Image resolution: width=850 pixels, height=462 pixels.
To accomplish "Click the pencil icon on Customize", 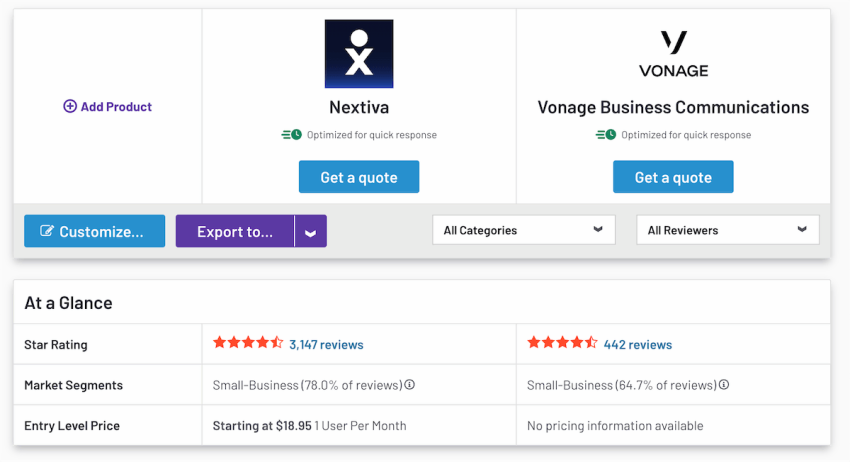I will 47,231.
